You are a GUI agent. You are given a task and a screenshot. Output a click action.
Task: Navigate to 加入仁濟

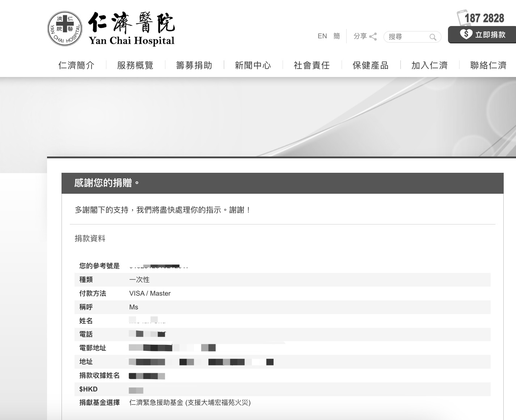pyautogui.click(x=430, y=65)
